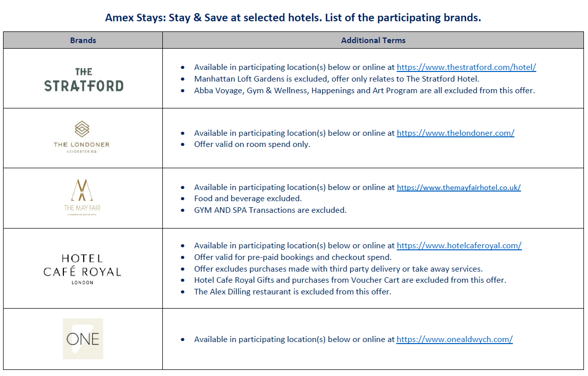Click 'Offer valid on room spend only' text
This screenshot has height=376, width=588.
[x=252, y=144]
